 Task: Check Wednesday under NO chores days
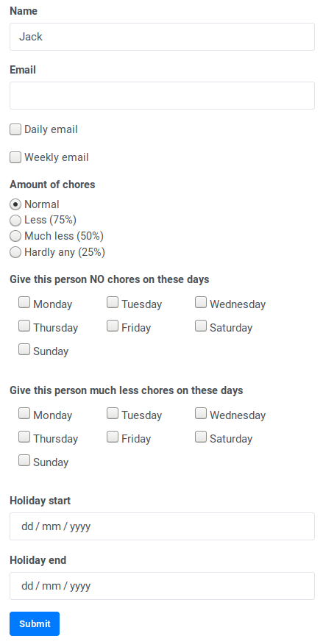point(201,303)
